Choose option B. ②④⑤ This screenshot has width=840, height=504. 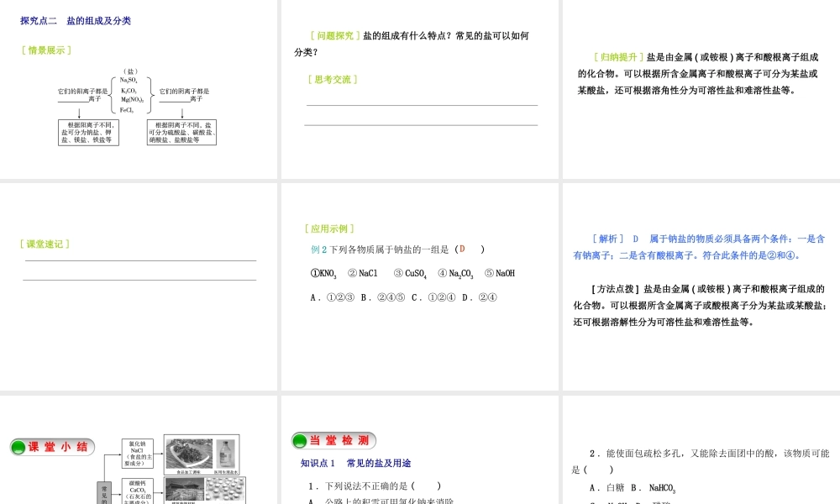click(382, 297)
